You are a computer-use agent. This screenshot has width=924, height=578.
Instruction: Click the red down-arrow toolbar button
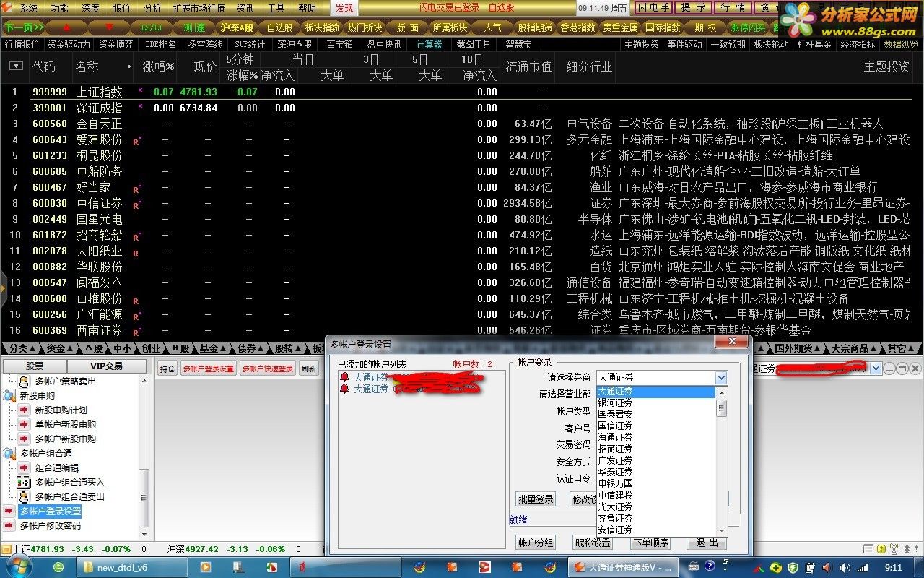point(109,27)
